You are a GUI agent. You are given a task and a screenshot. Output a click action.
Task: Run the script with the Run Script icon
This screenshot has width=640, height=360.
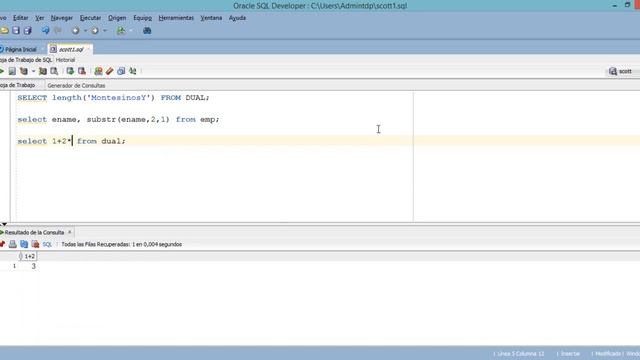pyautogui.click(x=12, y=71)
